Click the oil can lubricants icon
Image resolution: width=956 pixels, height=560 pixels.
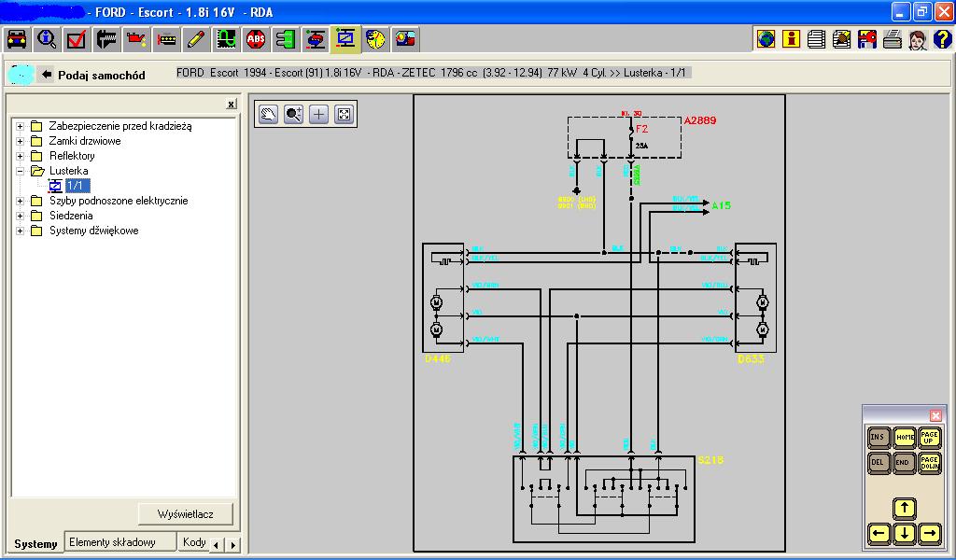click(136, 39)
